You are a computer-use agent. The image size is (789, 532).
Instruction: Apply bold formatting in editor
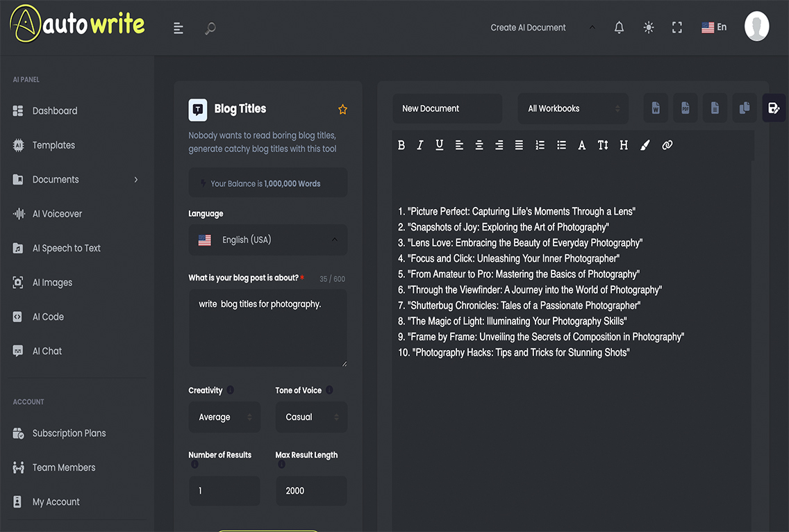pos(401,145)
